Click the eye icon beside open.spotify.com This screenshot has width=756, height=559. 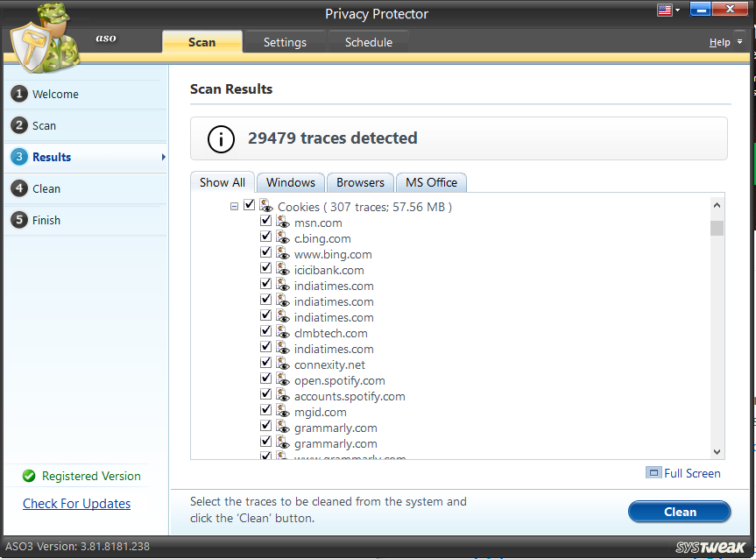(x=282, y=380)
